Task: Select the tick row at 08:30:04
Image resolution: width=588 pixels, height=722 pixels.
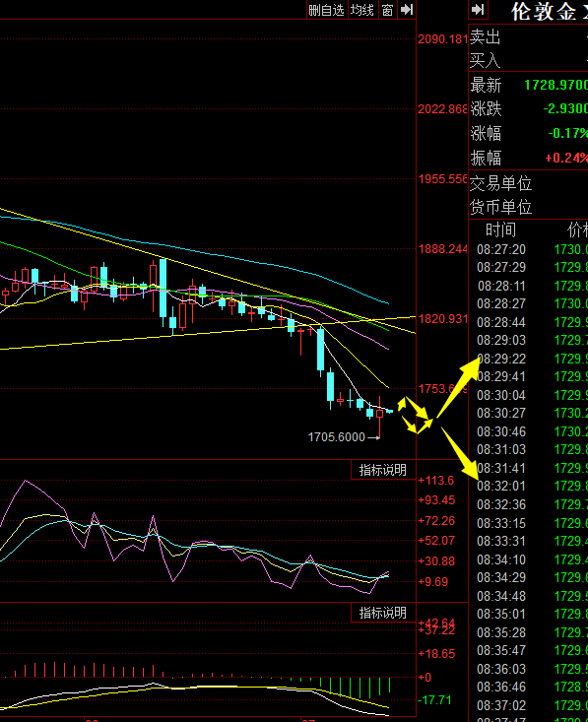Action: (528, 395)
